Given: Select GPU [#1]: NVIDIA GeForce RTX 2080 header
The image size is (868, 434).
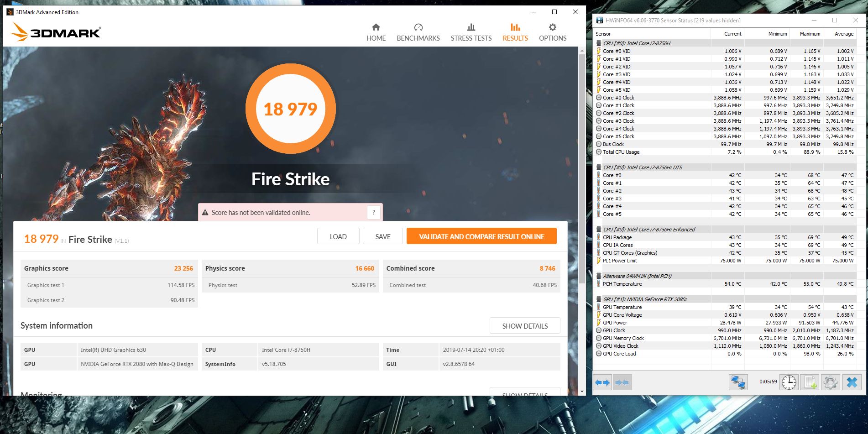Looking at the screenshot, I should [726, 299].
